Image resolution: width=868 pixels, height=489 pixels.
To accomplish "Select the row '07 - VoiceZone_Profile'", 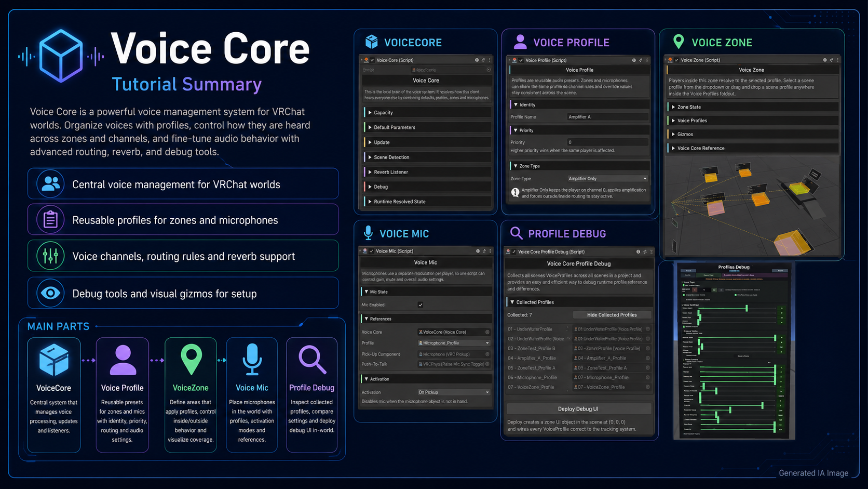I will (579, 387).
